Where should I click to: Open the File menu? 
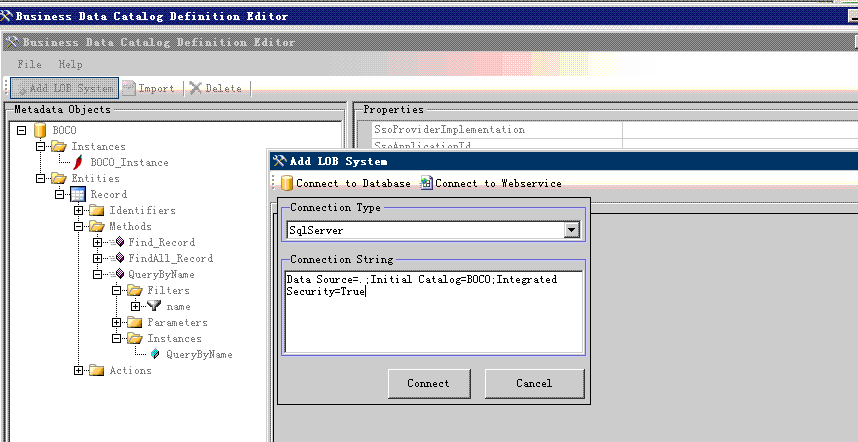tap(30, 64)
